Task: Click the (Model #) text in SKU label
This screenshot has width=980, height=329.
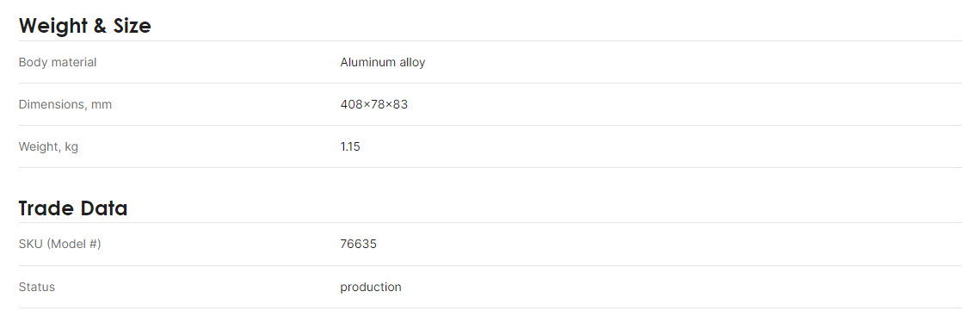Action: (74, 244)
